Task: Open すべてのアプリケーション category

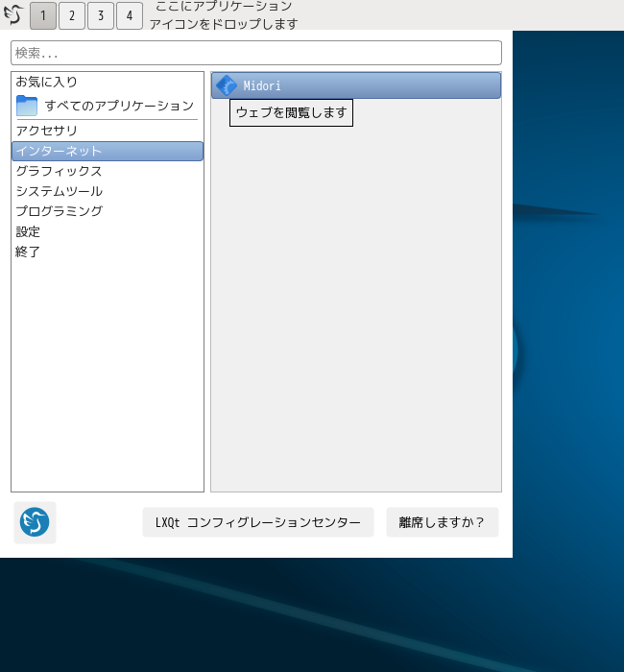Action: tap(108, 106)
